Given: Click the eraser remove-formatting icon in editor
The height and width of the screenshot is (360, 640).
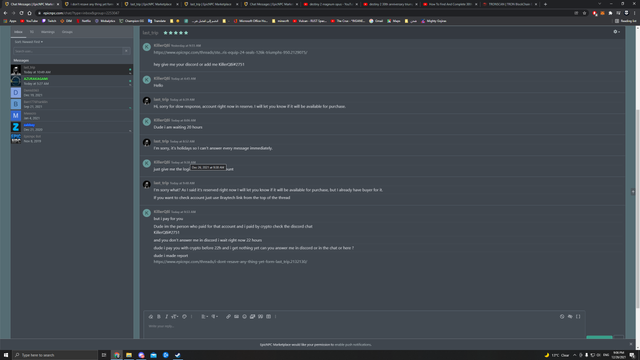Looking at the screenshot, I should click(151, 316).
